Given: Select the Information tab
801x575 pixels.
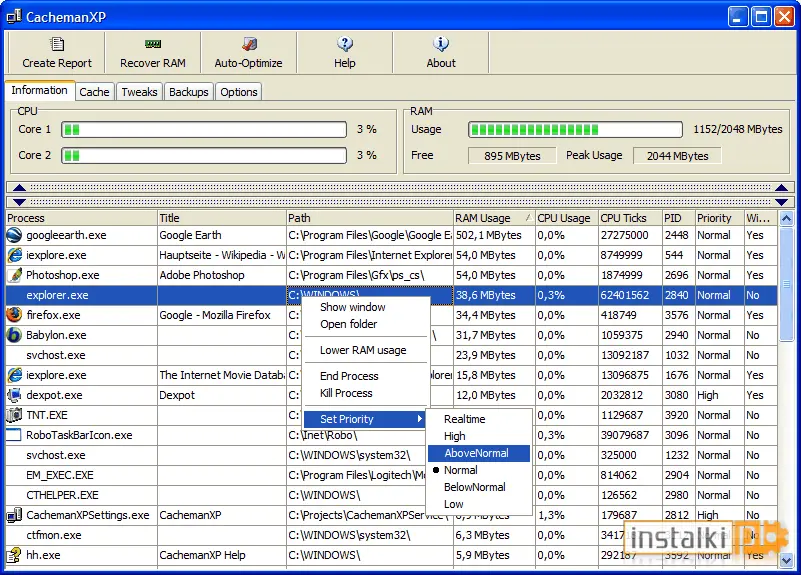Looking at the screenshot, I should [39, 90].
